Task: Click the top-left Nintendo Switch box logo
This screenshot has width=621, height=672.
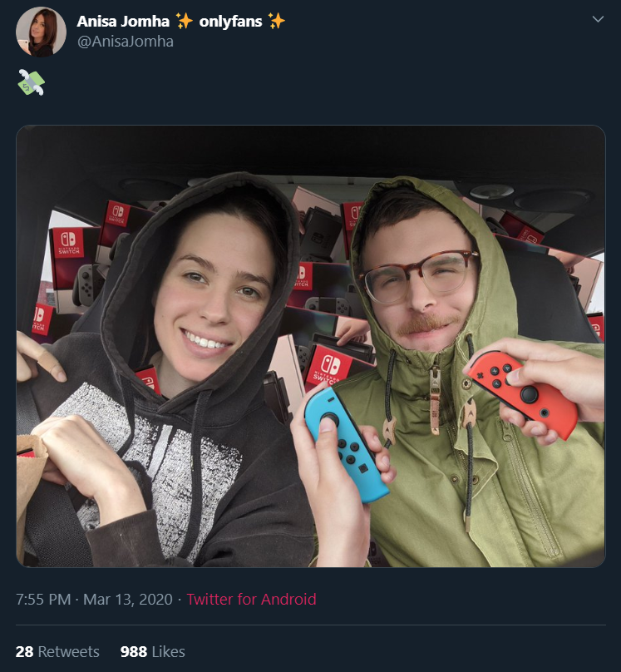Action: [117, 214]
